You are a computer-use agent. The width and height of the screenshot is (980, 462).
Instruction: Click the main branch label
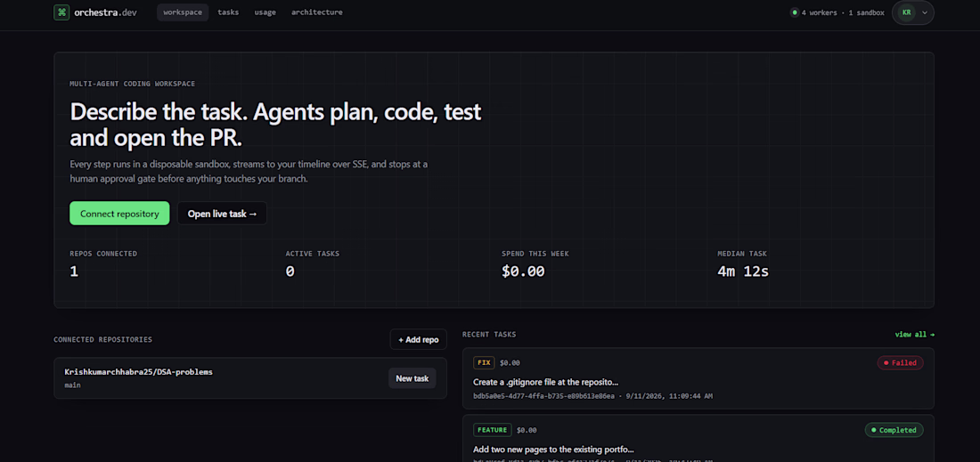click(72, 385)
